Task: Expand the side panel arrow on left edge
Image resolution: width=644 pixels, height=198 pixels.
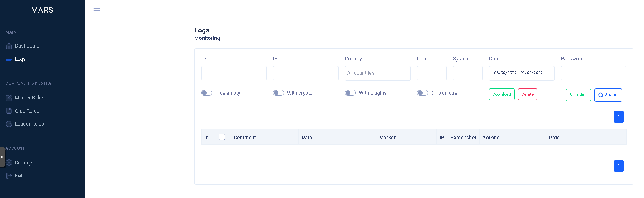Action: tap(2, 157)
